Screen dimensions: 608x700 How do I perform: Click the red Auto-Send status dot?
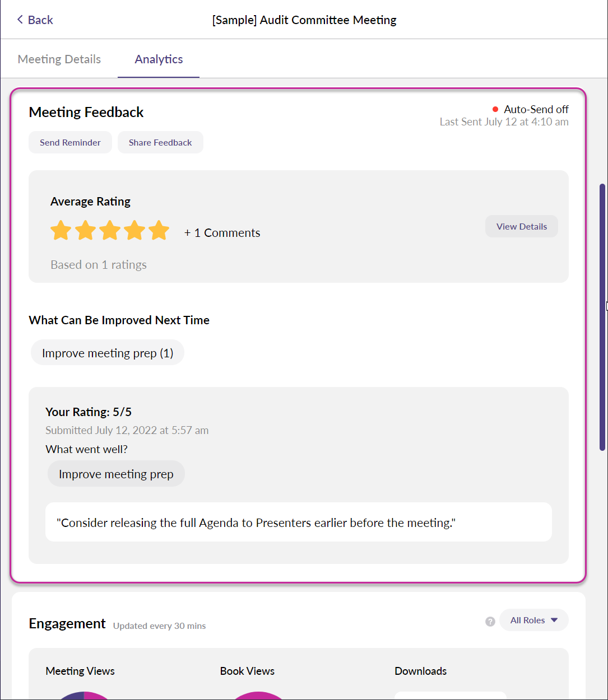(495, 109)
